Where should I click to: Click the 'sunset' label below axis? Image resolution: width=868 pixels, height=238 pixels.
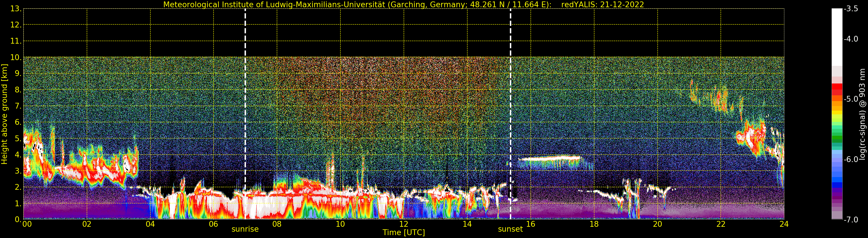coord(510,229)
